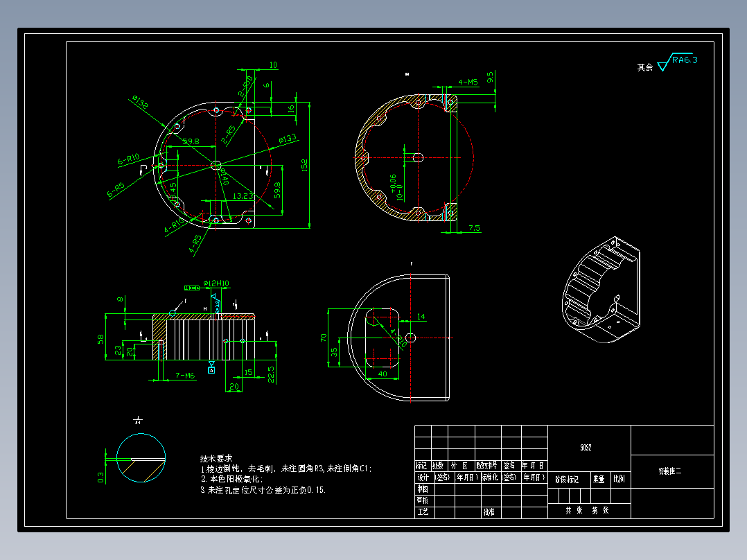Select the 10 dimension at top
Viewport: 747px width, 560px height.
273,65
